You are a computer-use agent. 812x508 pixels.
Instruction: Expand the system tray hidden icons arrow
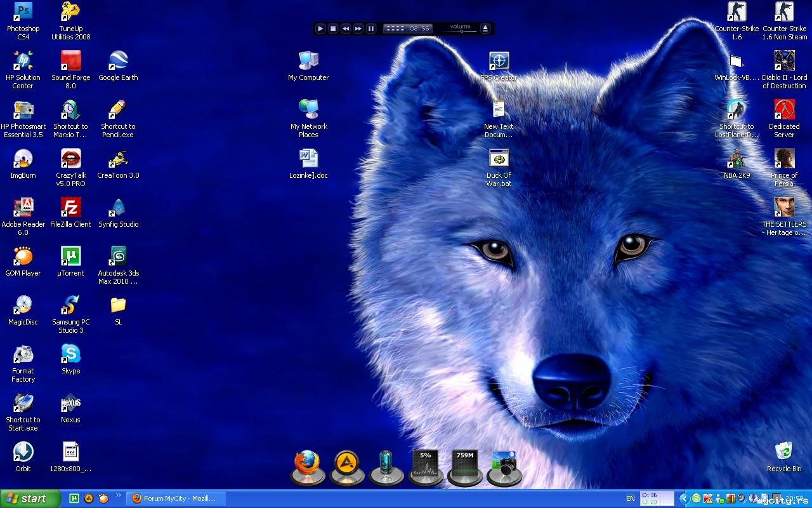(x=684, y=498)
